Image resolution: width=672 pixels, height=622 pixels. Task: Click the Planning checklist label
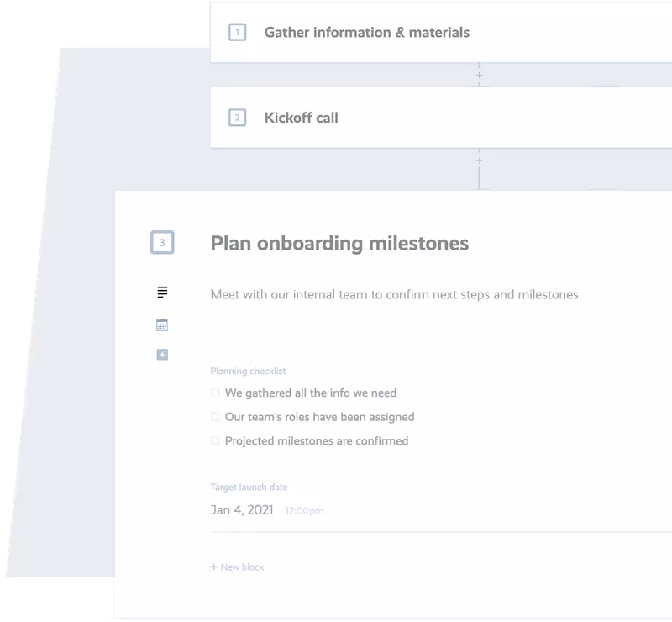pyautogui.click(x=247, y=371)
